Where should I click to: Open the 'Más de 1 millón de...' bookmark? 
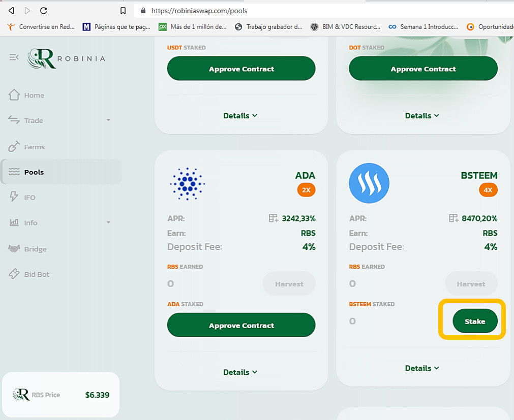pyautogui.click(x=192, y=27)
